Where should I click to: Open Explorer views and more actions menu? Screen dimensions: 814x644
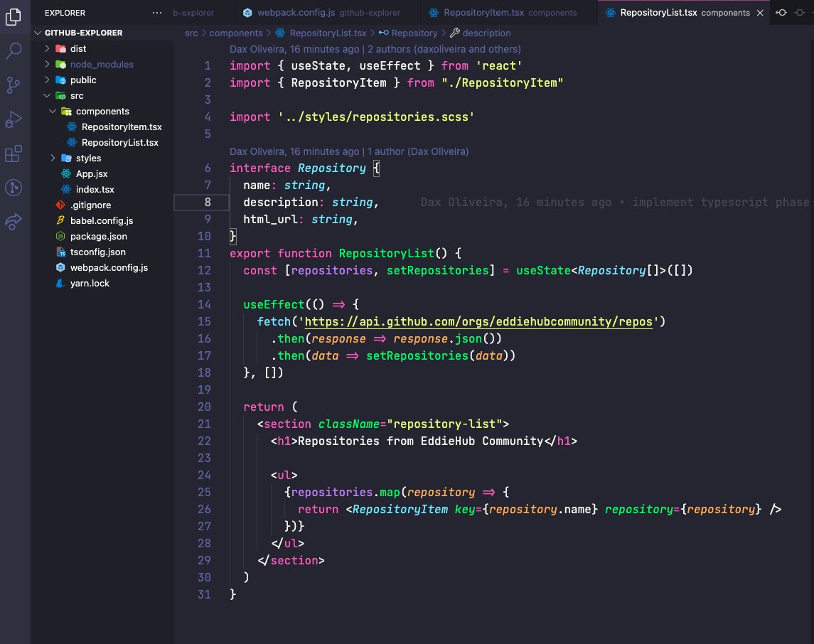click(157, 13)
